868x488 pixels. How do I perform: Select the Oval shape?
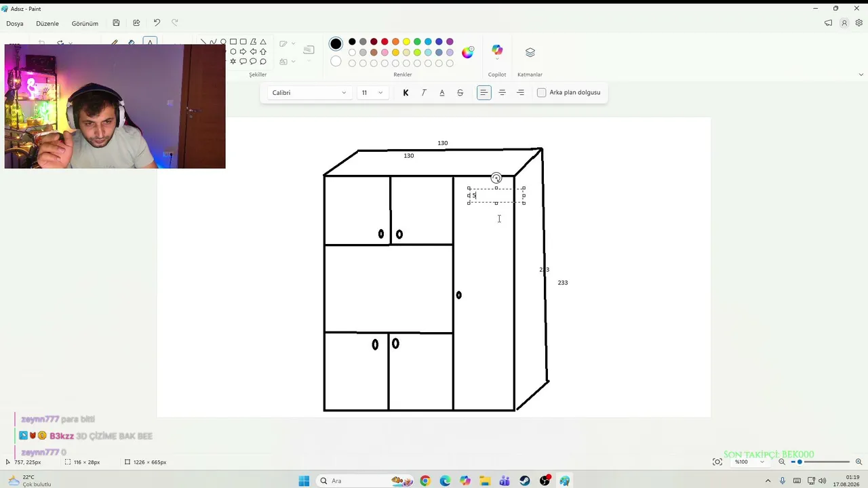click(x=223, y=42)
